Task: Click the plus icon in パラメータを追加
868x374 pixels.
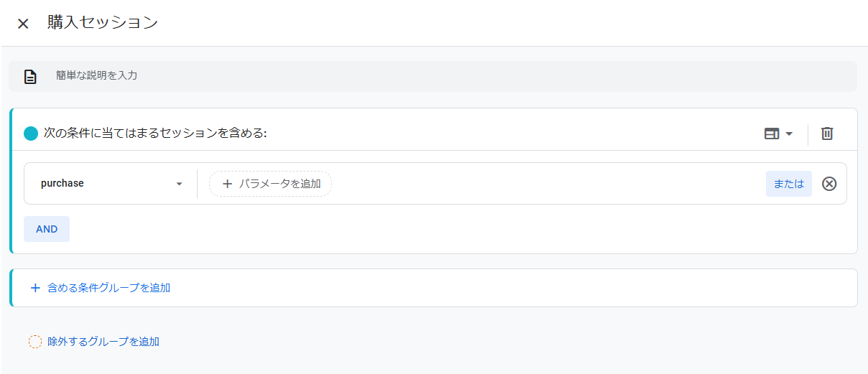Action: tap(227, 184)
